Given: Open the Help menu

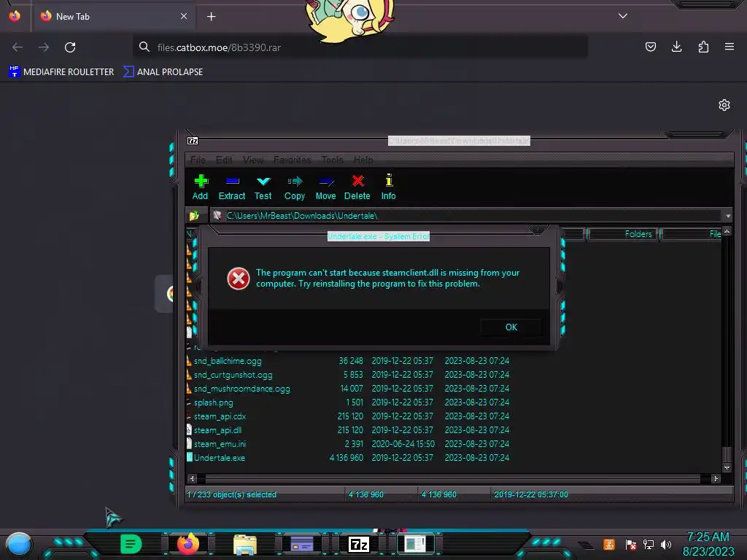Looking at the screenshot, I should [363, 160].
